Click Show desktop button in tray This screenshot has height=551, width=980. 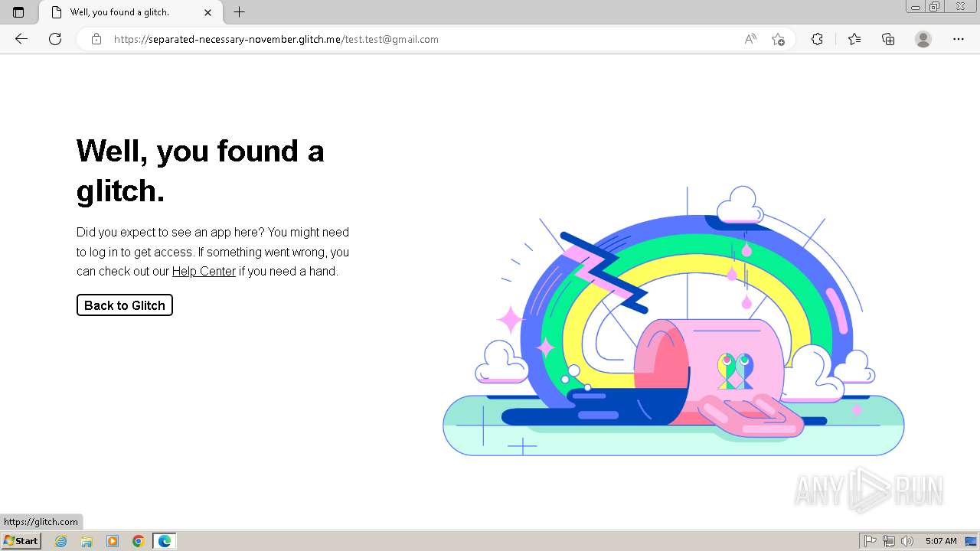[x=971, y=541]
